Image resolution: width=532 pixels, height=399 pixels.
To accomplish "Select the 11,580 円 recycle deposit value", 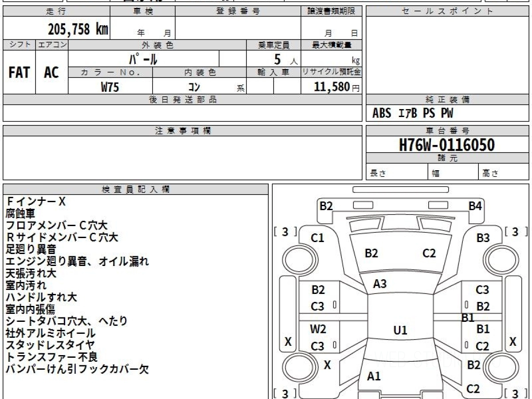I will point(336,87).
